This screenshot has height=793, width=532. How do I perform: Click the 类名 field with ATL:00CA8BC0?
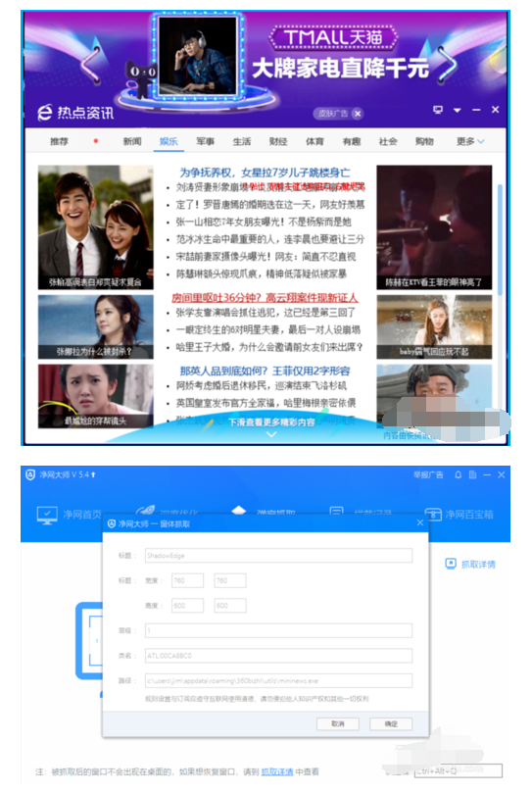(278, 656)
